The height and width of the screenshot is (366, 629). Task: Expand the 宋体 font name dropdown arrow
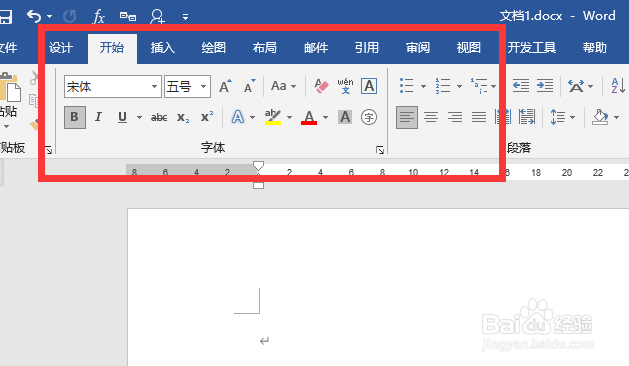(154, 86)
